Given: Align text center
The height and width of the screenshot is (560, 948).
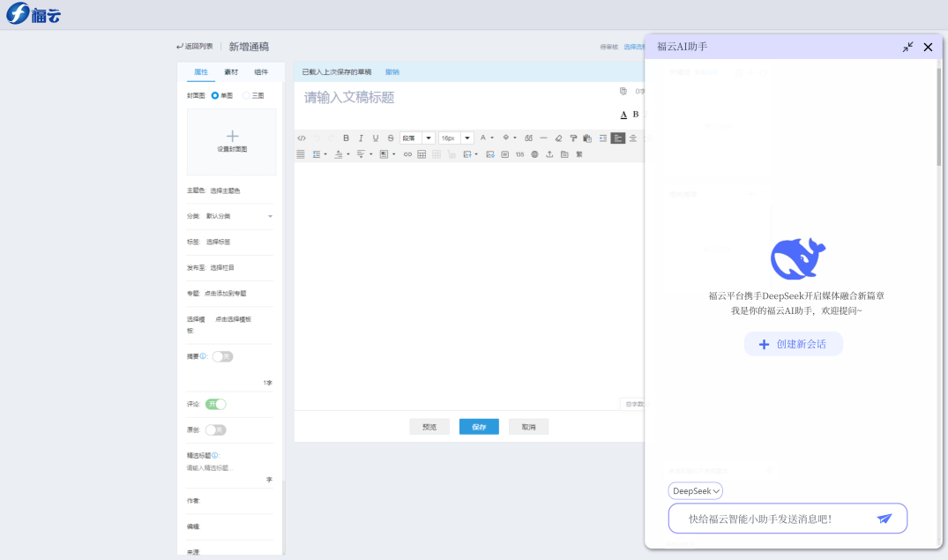Looking at the screenshot, I should pos(633,138).
